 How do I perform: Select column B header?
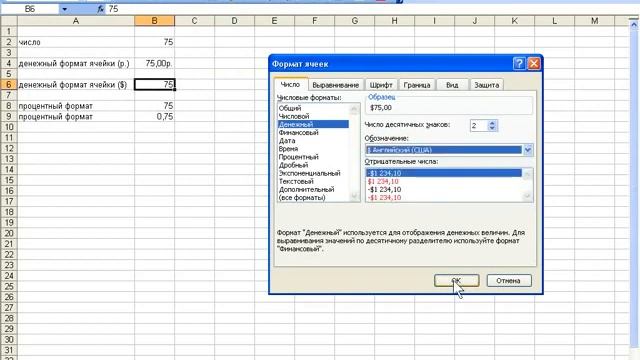click(x=154, y=21)
